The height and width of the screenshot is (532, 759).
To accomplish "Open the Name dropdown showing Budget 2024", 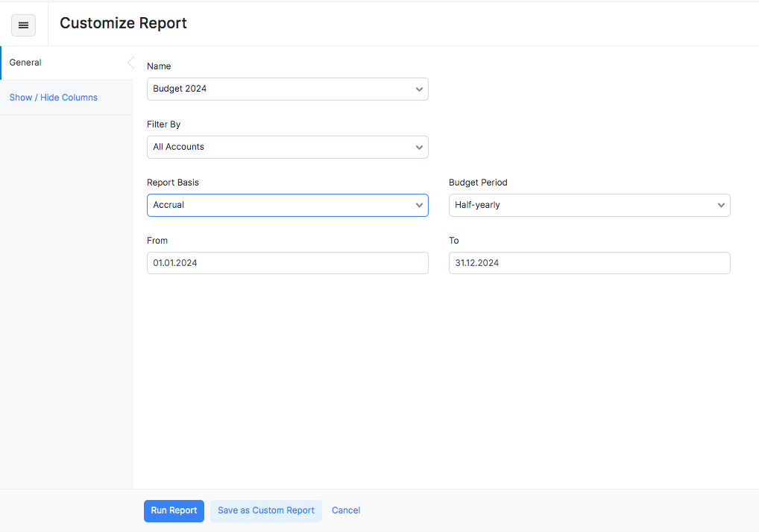I will click(288, 89).
